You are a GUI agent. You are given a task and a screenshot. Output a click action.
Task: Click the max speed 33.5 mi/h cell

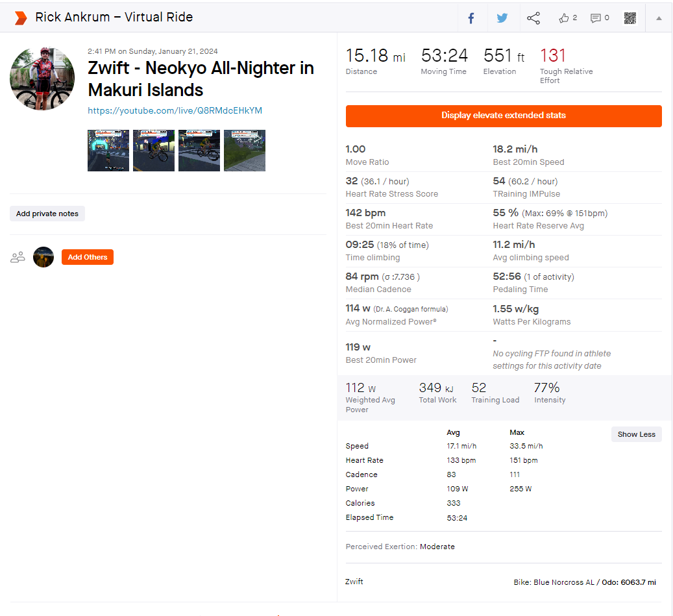pyautogui.click(x=526, y=446)
